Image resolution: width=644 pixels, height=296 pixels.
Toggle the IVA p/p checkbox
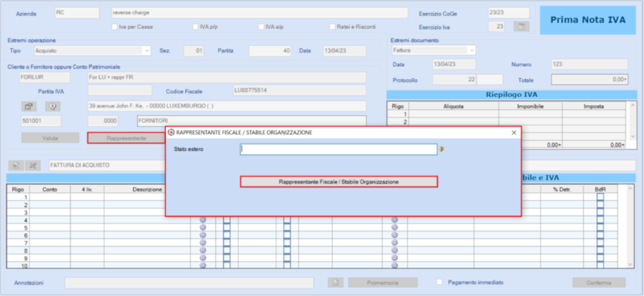[x=195, y=27]
